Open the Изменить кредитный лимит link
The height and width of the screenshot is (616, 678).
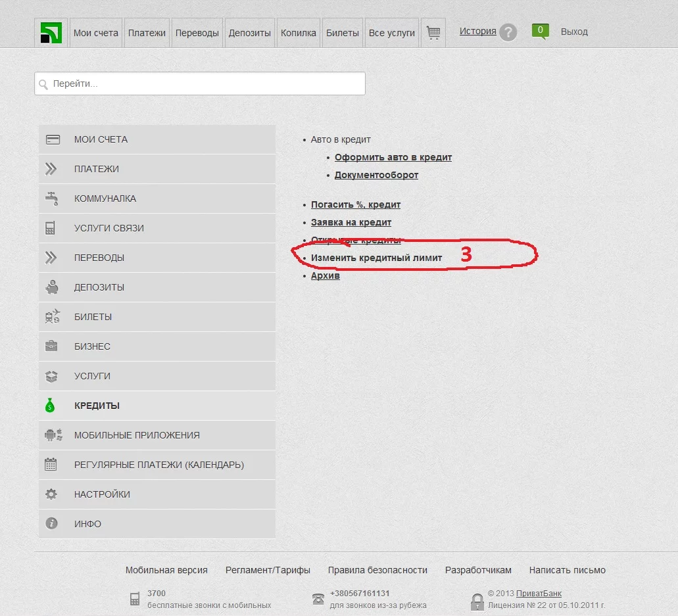click(x=376, y=258)
